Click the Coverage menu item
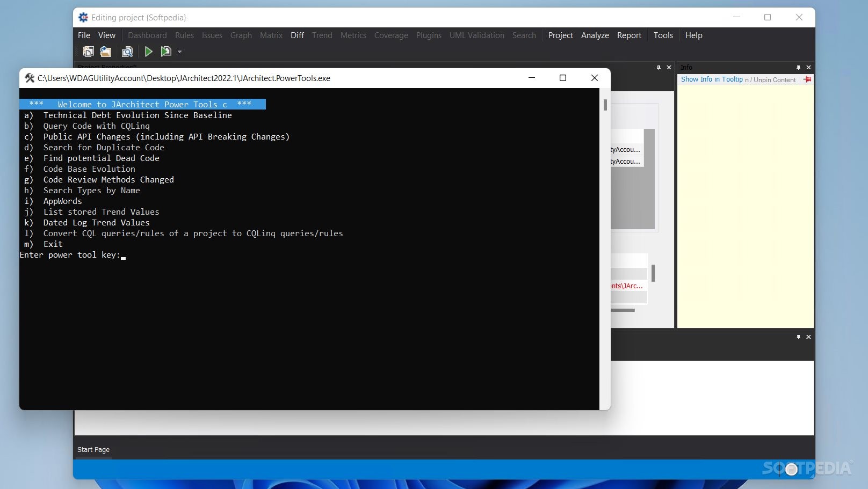The width and height of the screenshot is (868, 489). tap(391, 35)
